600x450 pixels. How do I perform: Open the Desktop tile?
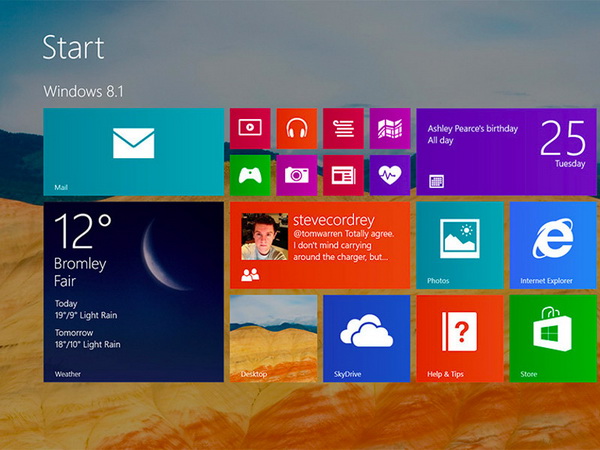(x=273, y=338)
